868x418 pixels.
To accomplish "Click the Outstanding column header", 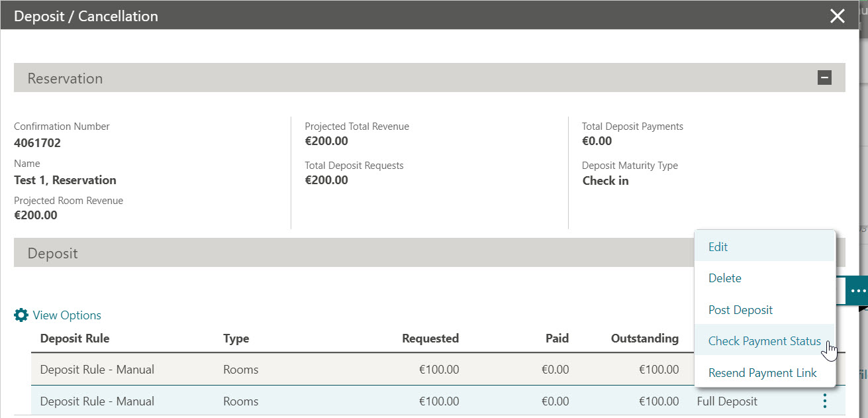I will (645, 338).
